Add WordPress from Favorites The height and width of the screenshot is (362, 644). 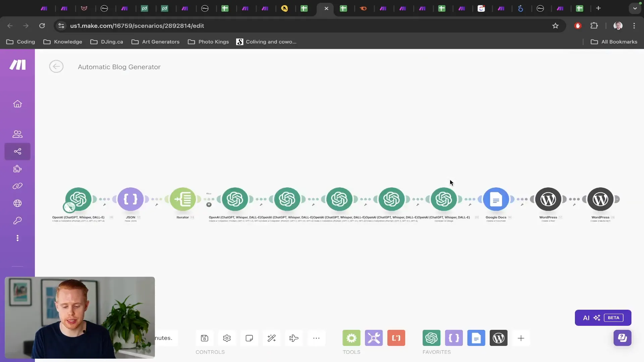click(498, 338)
